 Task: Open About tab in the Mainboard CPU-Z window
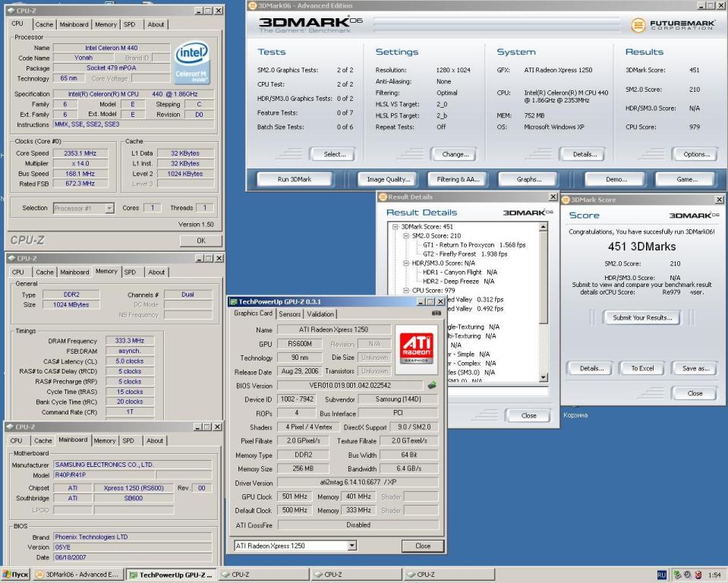(155, 440)
